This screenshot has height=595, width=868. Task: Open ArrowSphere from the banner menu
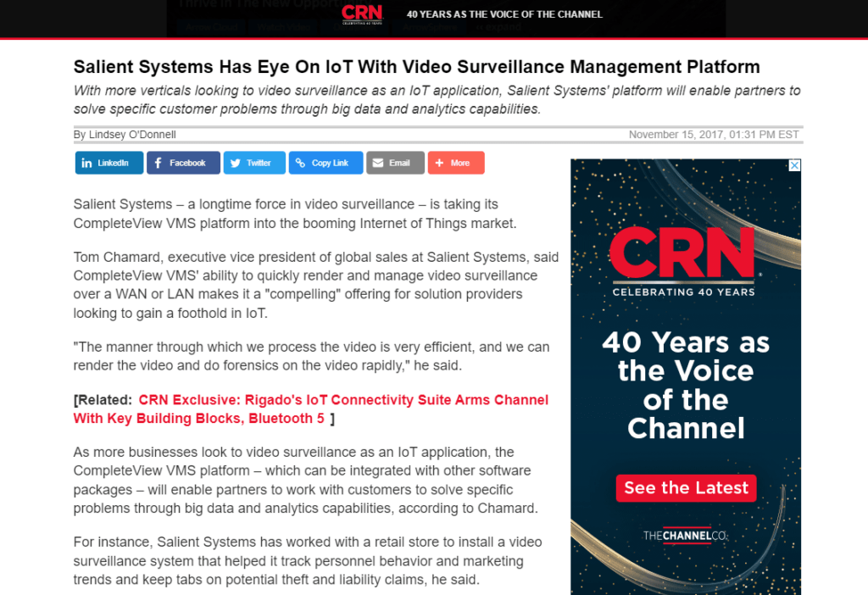click(430, 28)
